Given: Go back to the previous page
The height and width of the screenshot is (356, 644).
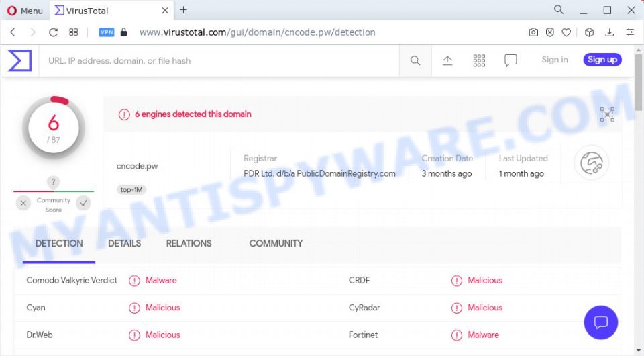Looking at the screenshot, I should (x=13, y=32).
